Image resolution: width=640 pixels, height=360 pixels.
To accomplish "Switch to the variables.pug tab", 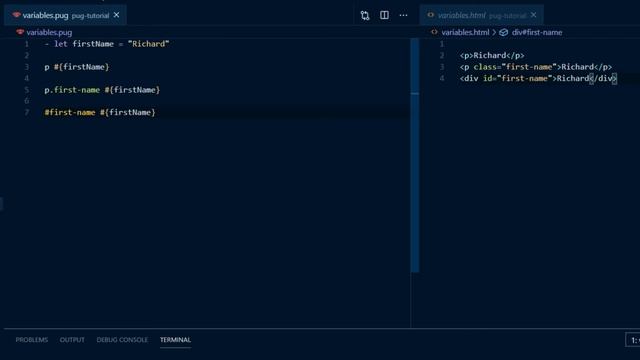I will (65, 15).
